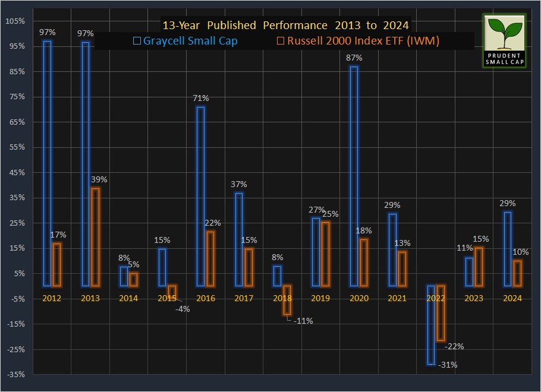Screen dimensions: 541x392
Task: Click the '2020' x-axis year label
Action: [x=359, y=298]
